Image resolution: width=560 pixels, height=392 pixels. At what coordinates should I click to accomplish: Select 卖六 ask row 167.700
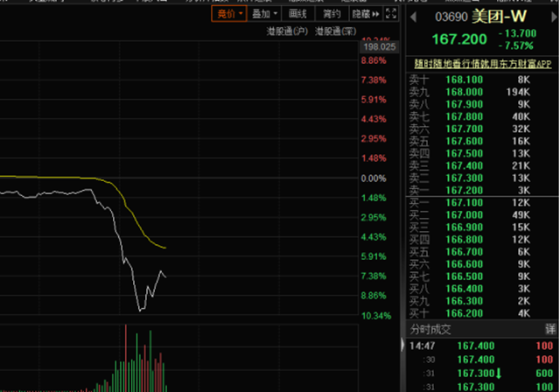coord(482,129)
